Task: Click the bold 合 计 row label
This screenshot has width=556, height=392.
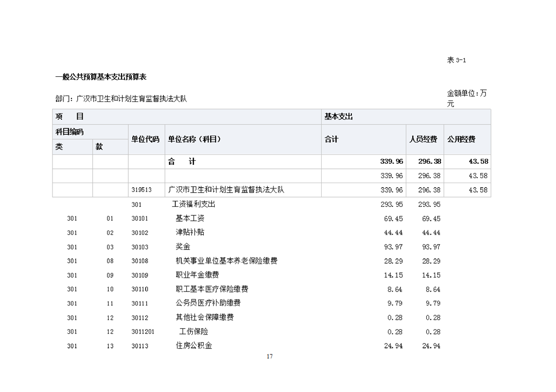Action: [181, 161]
